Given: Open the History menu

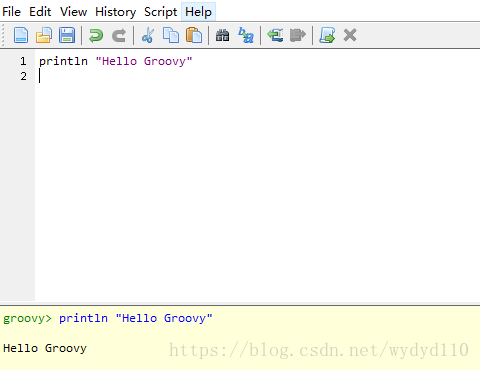Looking at the screenshot, I should point(116,12).
